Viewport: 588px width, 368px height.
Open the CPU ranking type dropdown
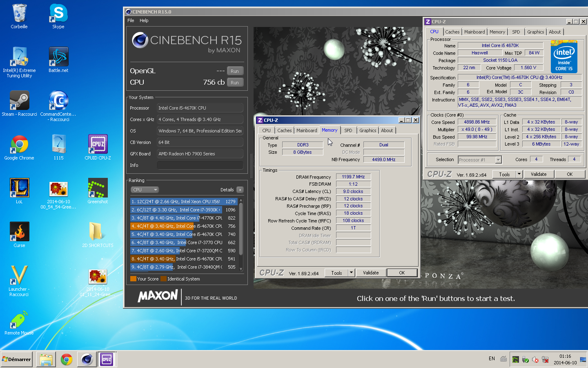coord(145,190)
